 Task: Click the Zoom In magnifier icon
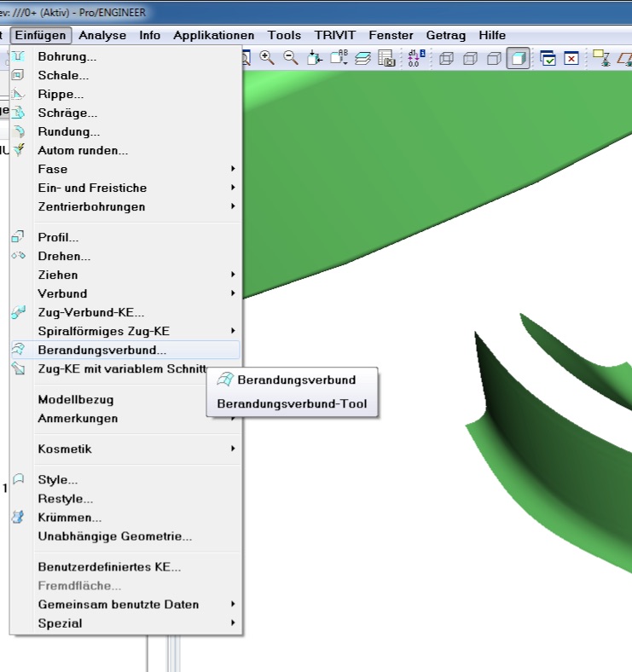tap(267, 58)
